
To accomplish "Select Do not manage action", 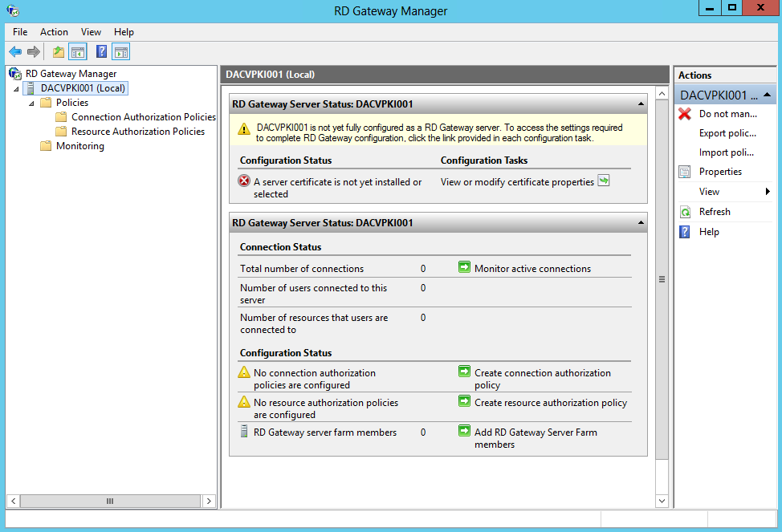I will tap(728, 114).
